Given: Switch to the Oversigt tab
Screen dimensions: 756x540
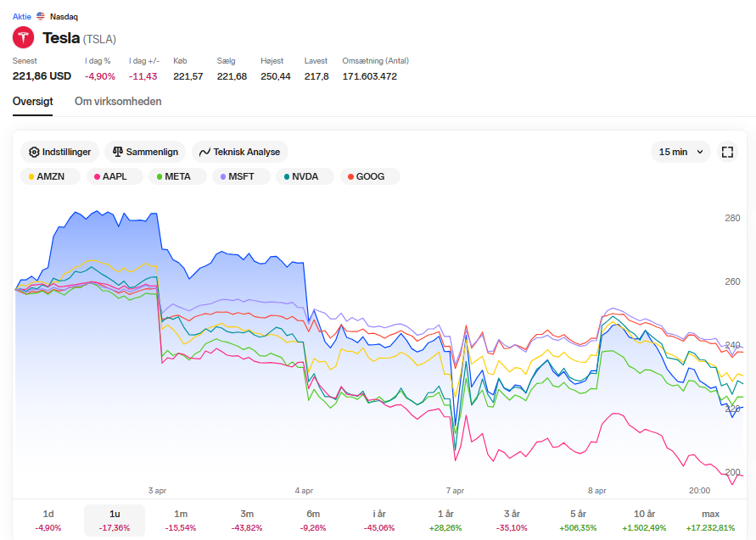Looking at the screenshot, I should [x=33, y=102].
